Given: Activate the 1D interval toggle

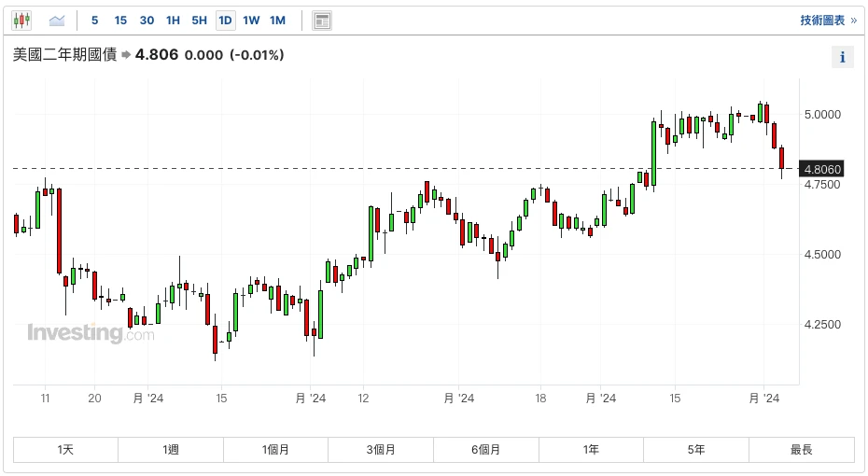Looking at the screenshot, I should (x=225, y=21).
